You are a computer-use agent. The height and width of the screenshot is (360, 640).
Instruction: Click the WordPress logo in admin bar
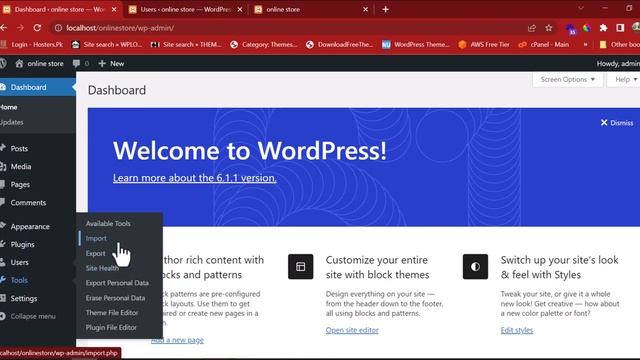tap(3, 63)
